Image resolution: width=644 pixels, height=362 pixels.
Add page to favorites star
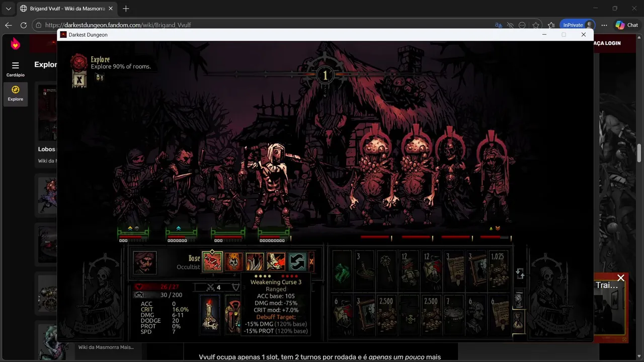pyautogui.click(x=536, y=25)
